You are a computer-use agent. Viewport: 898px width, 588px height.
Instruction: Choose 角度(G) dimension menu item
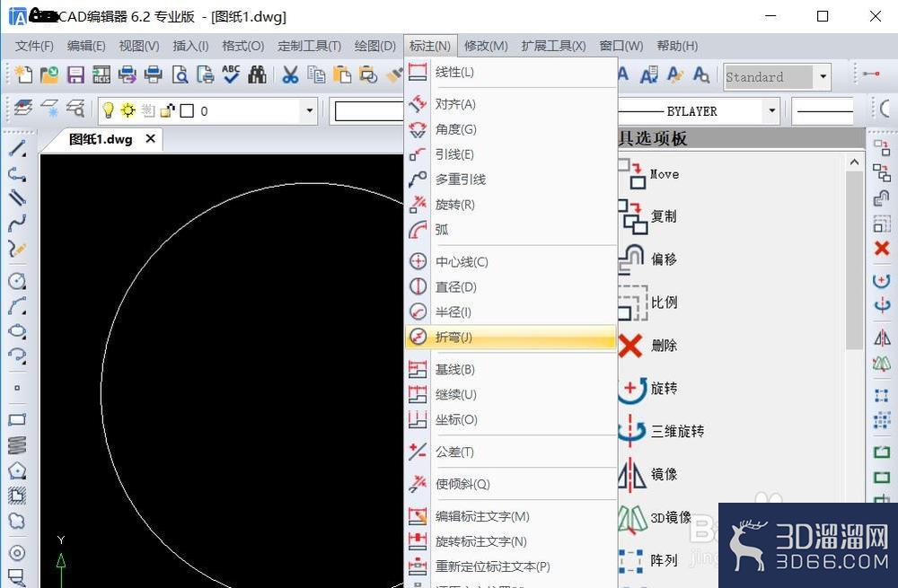click(x=511, y=129)
